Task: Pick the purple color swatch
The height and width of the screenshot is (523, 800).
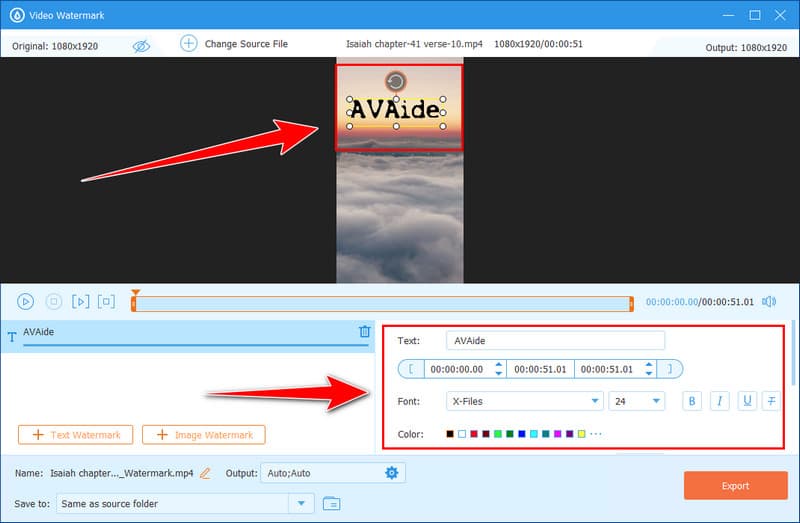Action: [569, 434]
